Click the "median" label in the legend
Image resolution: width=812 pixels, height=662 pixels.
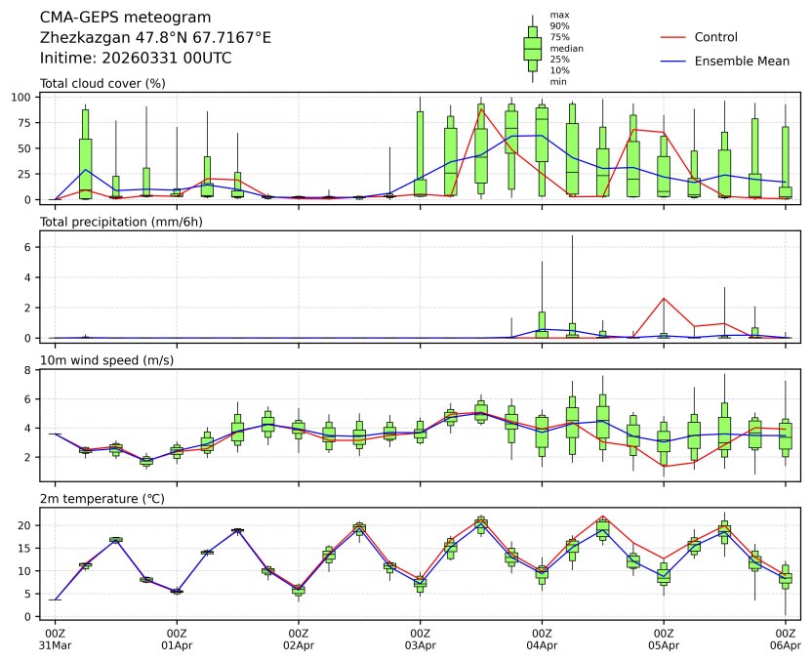[564, 48]
